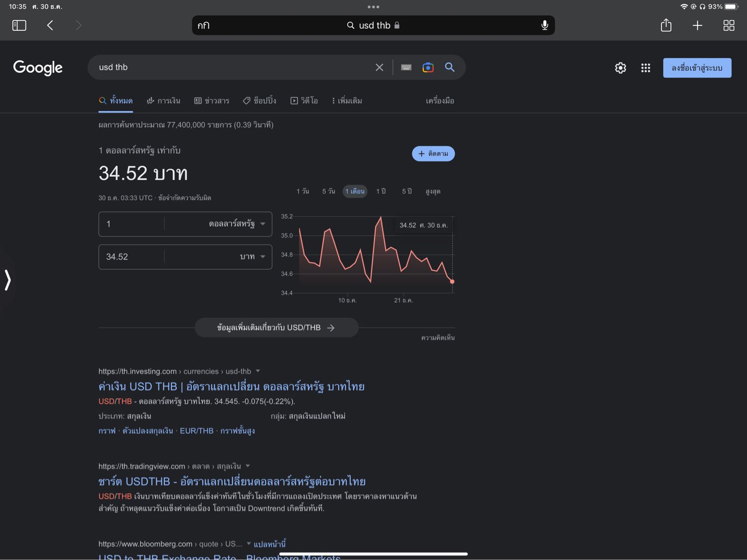Switch to the ช็อปปิ้ง tab
Screen dimensions: 747x560
259,101
